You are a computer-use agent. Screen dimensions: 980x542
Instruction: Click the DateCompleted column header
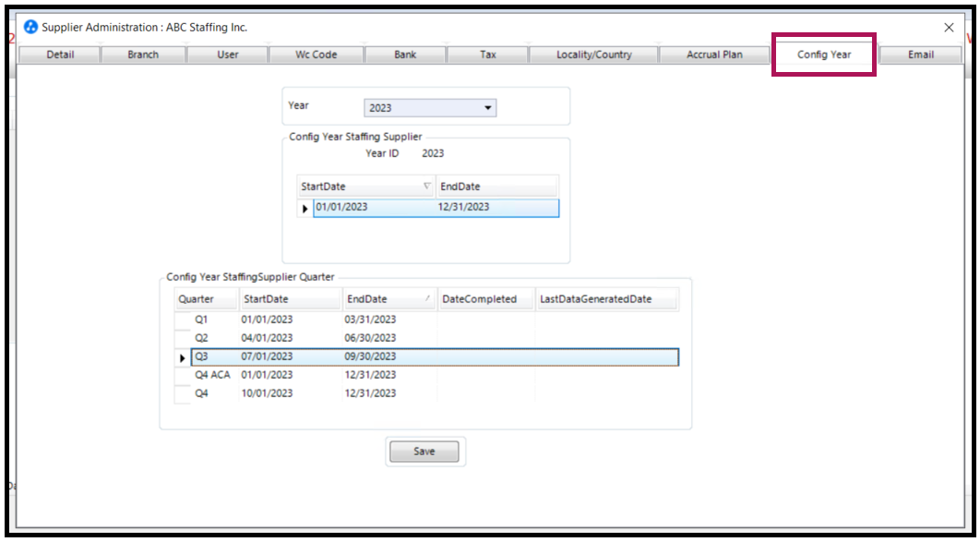[484, 298]
